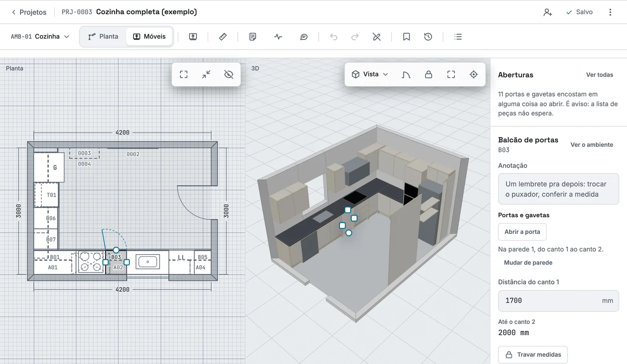Screen dimensions: 627x364
Task: Select the sink unit in the floor plan
Action: click(148, 261)
